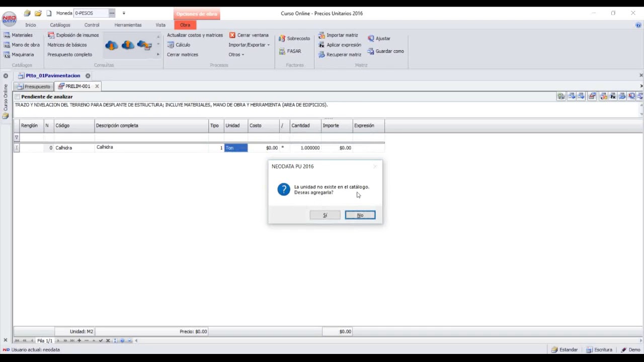Click the NeoData application logo button
Viewport: 644px width, 362px height.
(9, 19)
